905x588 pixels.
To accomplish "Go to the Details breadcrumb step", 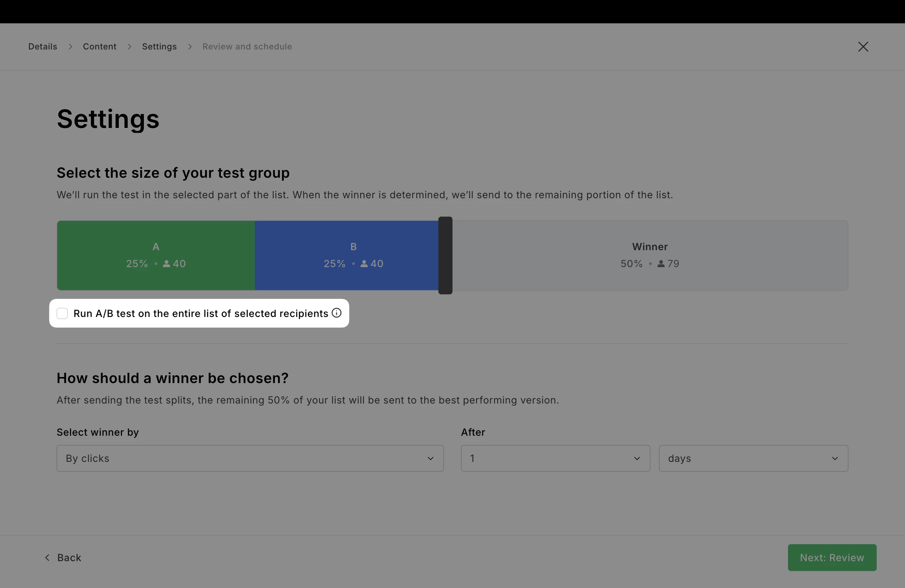I will [42, 47].
